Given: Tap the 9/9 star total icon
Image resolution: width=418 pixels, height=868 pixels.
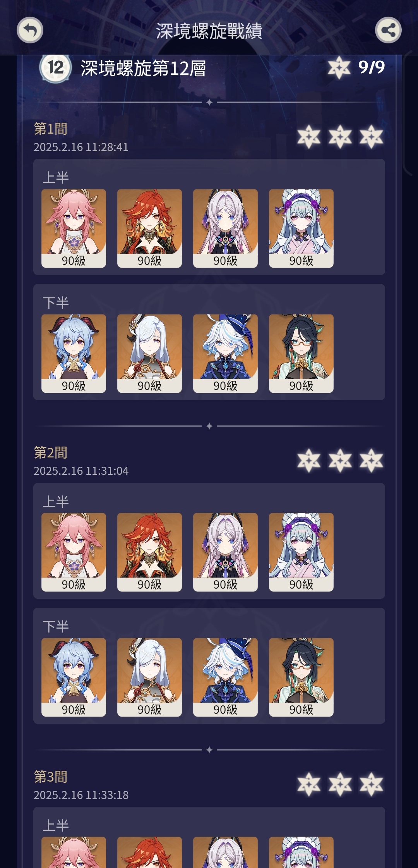Looking at the screenshot, I should 339,68.
